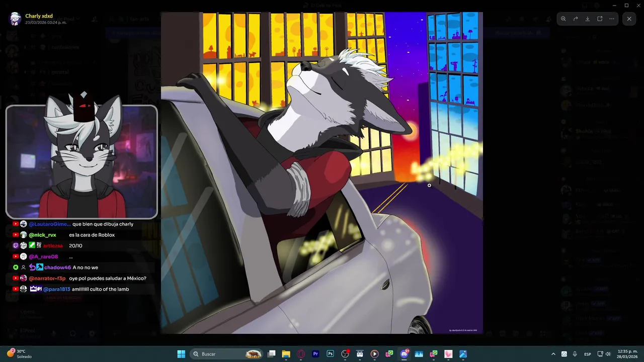The width and height of the screenshot is (644, 362).
Task: Open the image in browser via external-link icon
Action: (600, 19)
